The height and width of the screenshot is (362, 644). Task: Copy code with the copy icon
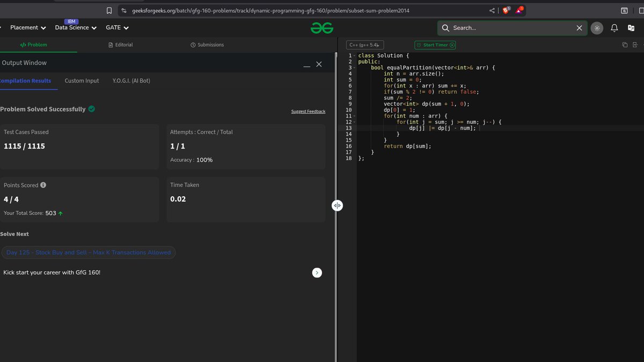625,45
